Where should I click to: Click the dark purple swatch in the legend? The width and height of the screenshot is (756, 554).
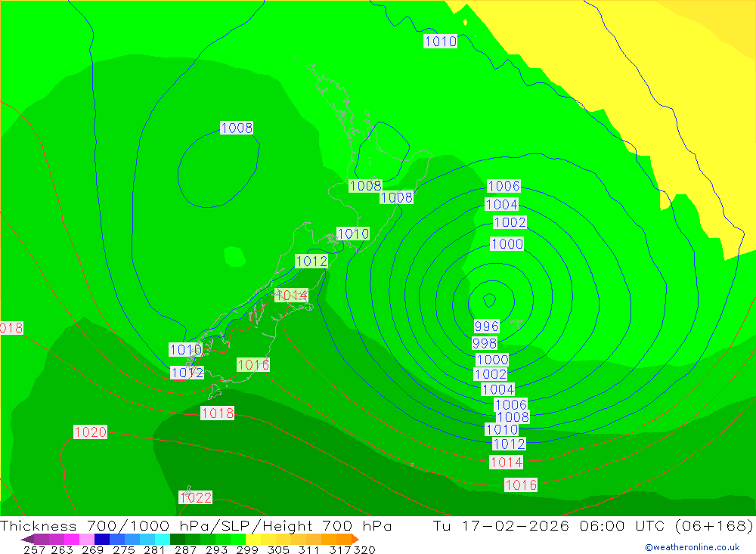click(42, 539)
